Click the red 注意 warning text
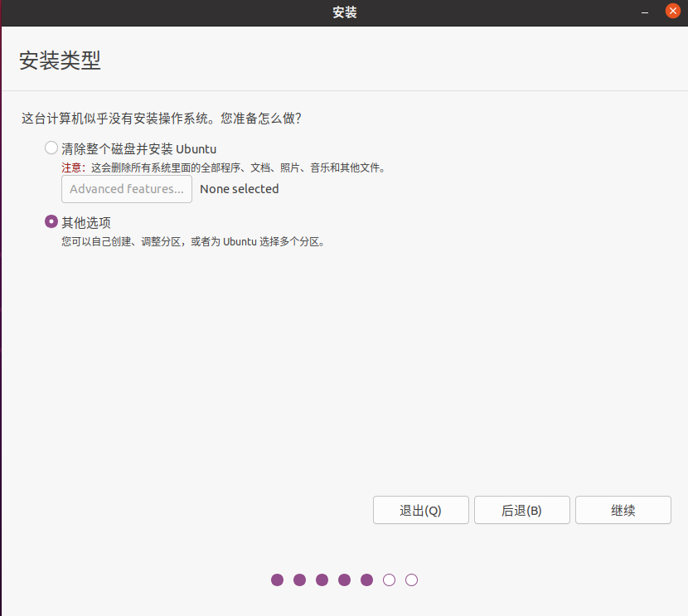This screenshot has height=616, width=688. [71, 167]
